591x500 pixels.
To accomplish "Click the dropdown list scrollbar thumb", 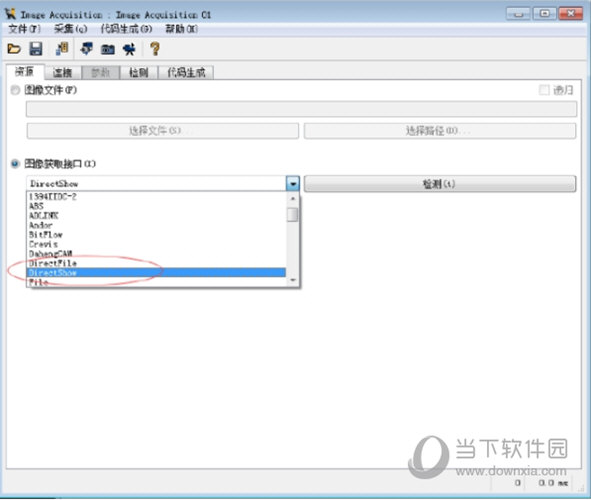I will (292, 215).
